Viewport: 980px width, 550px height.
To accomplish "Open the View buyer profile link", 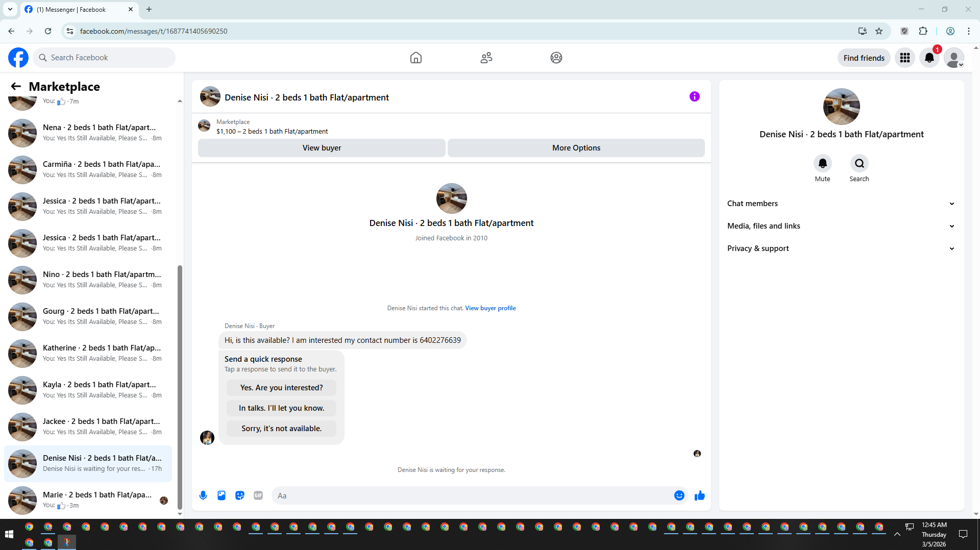I will pos(491,308).
